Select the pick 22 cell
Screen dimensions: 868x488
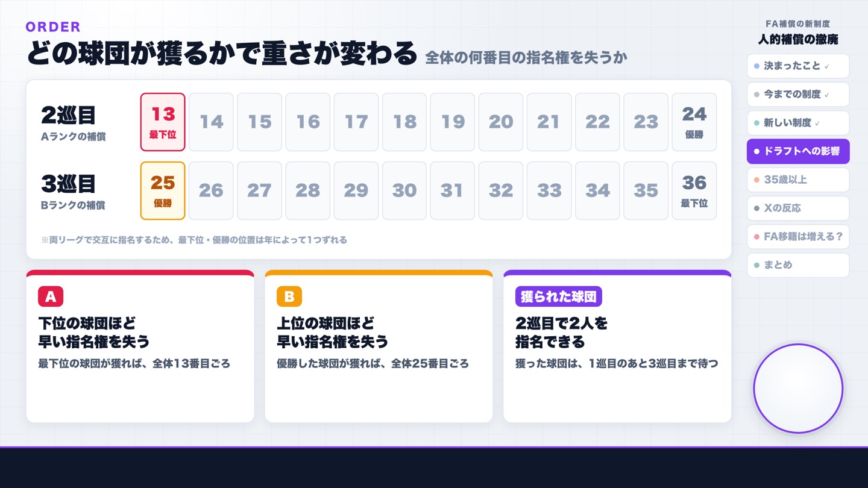pyautogui.click(x=597, y=122)
